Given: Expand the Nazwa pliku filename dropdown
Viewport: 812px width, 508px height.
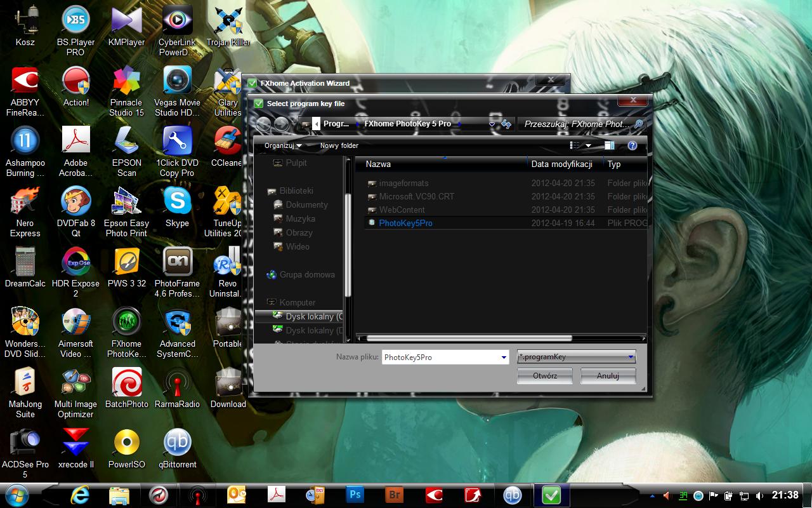Looking at the screenshot, I should tap(504, 357).
